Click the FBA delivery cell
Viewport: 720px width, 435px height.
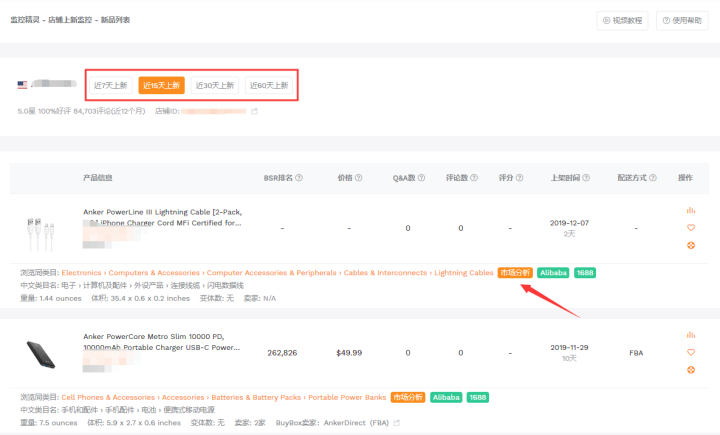(636, 353)
